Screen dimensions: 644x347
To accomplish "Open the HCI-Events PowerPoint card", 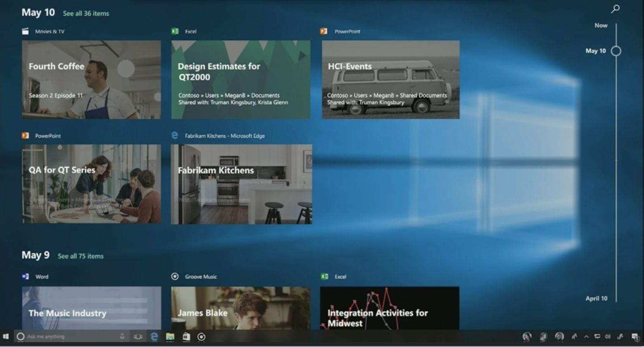I will (391, 80).
